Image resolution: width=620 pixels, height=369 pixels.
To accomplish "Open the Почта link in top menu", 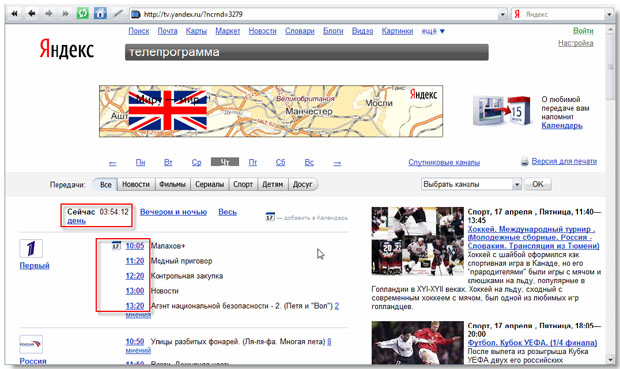I will (167, 31).
